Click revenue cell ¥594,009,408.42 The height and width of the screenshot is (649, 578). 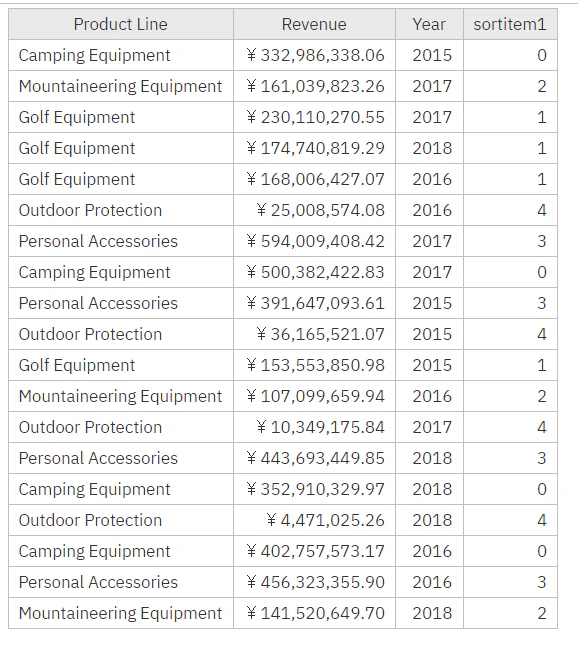(x=315, y=241)
